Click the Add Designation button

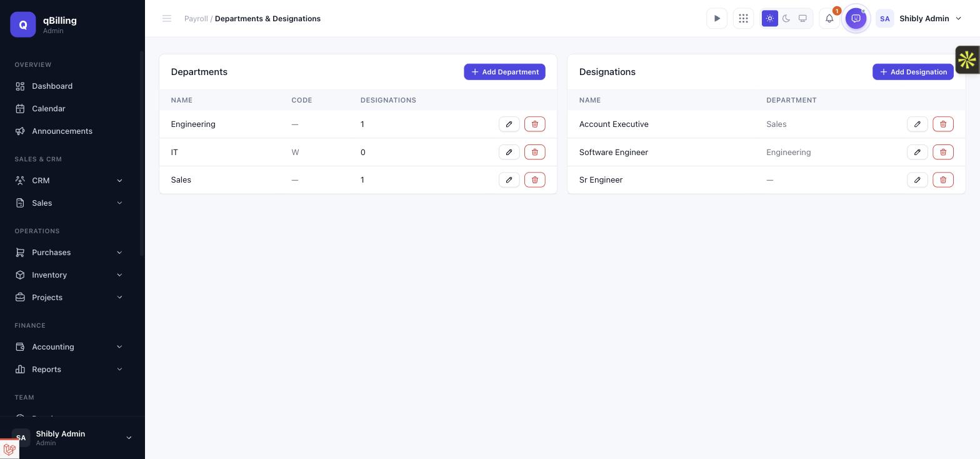913,72
